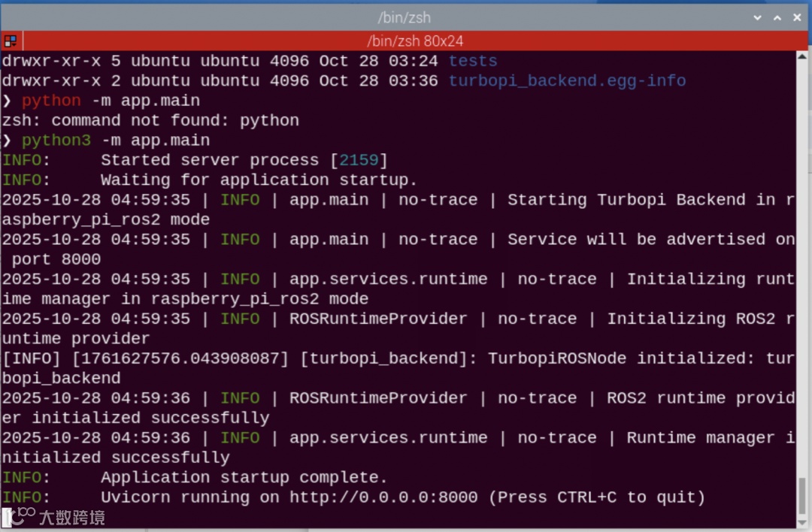Click '(Press CTRL+C to quit)' text
The image size is (812, 532).
[x=596, y=497]
